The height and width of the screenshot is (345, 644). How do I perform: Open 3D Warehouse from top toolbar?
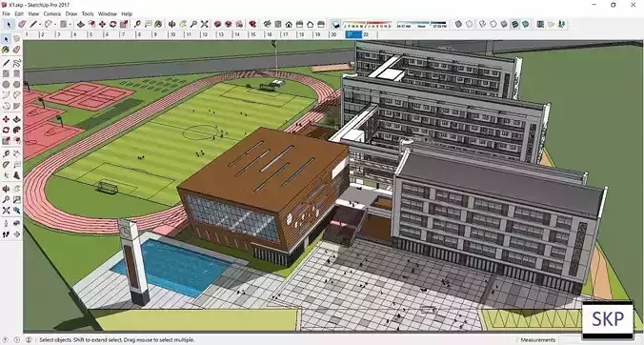tap(217, 24)
